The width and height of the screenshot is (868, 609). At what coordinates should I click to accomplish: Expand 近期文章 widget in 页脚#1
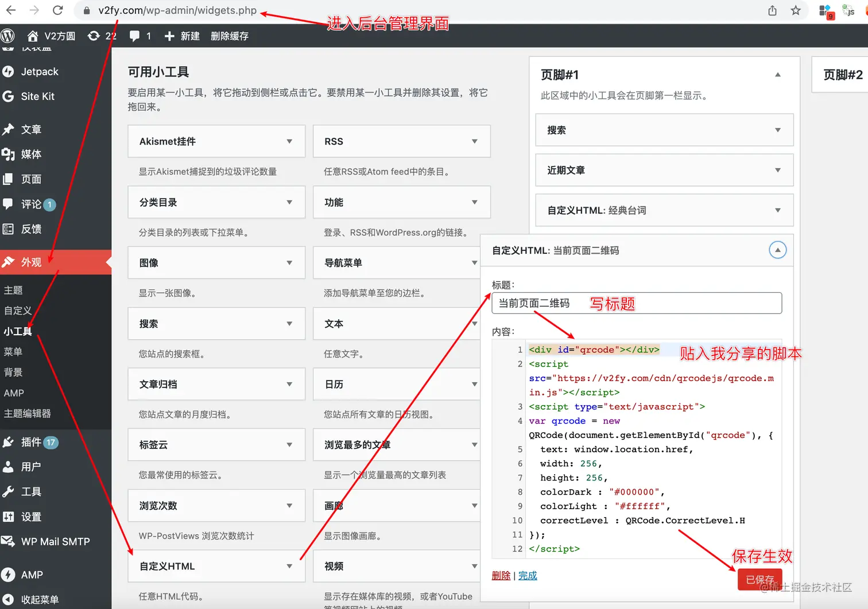778,170
